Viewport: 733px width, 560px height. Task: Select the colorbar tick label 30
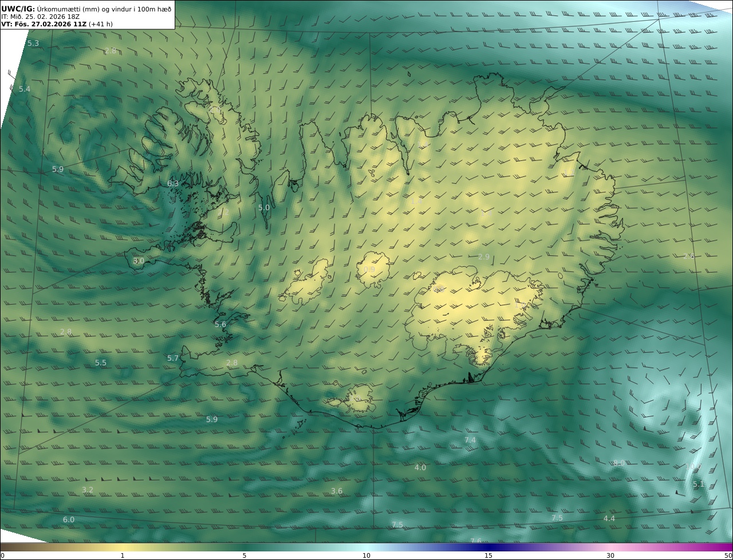(610, 555)
